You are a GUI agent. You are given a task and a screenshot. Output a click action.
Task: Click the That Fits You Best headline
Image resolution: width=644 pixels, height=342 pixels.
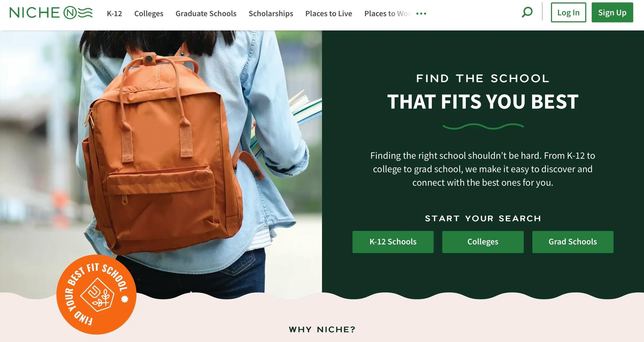(x=483, y=101)
